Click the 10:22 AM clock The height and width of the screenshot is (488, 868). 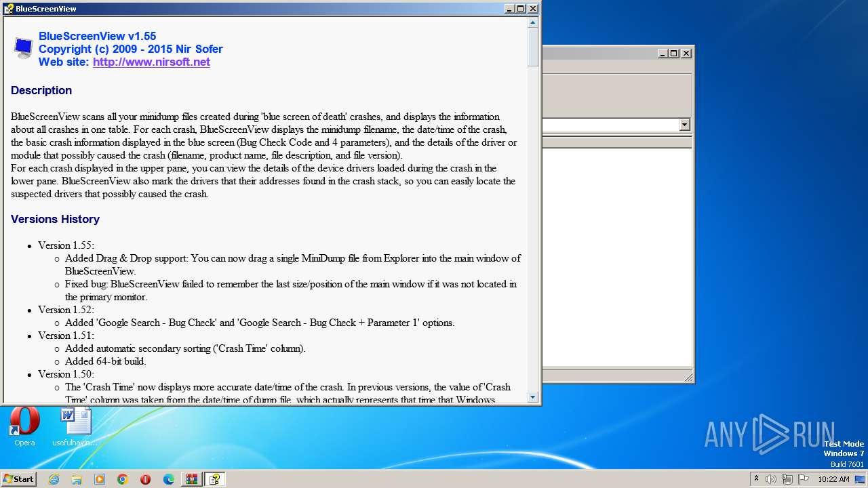tap(833, 479)
